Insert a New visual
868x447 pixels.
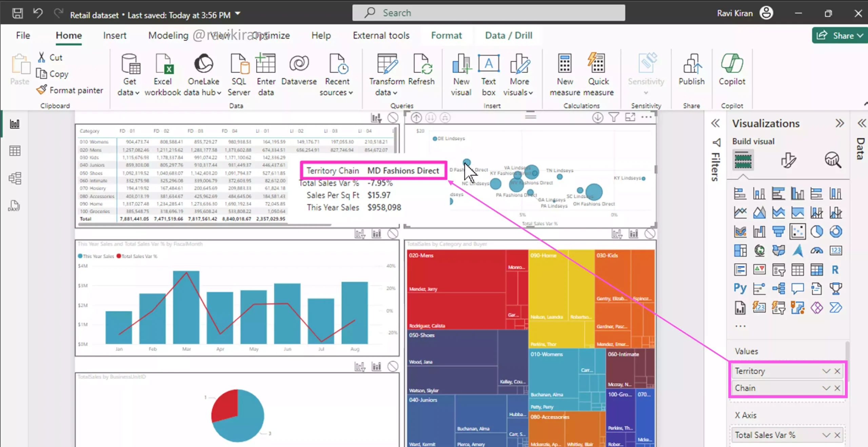[461, 75]
